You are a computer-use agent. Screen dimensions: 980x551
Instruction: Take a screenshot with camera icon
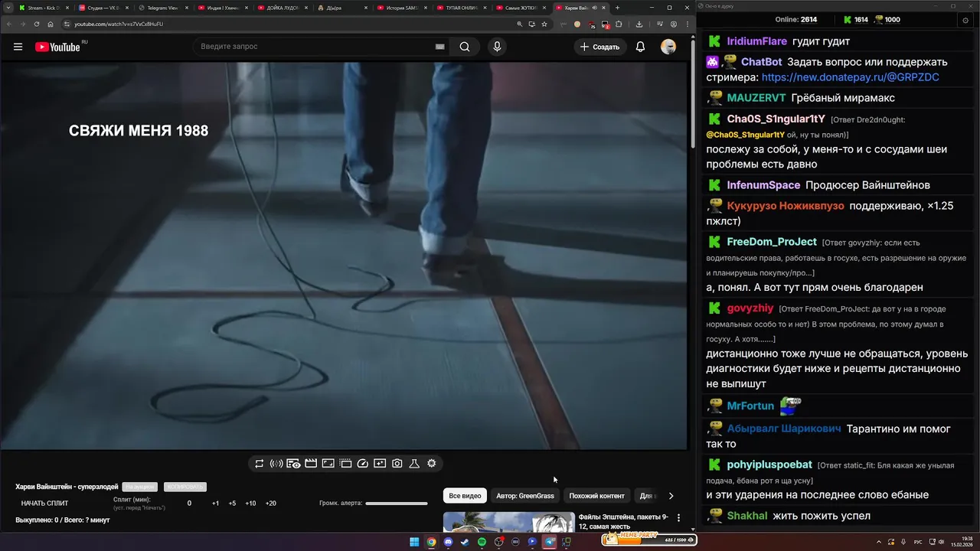(397, 463)
